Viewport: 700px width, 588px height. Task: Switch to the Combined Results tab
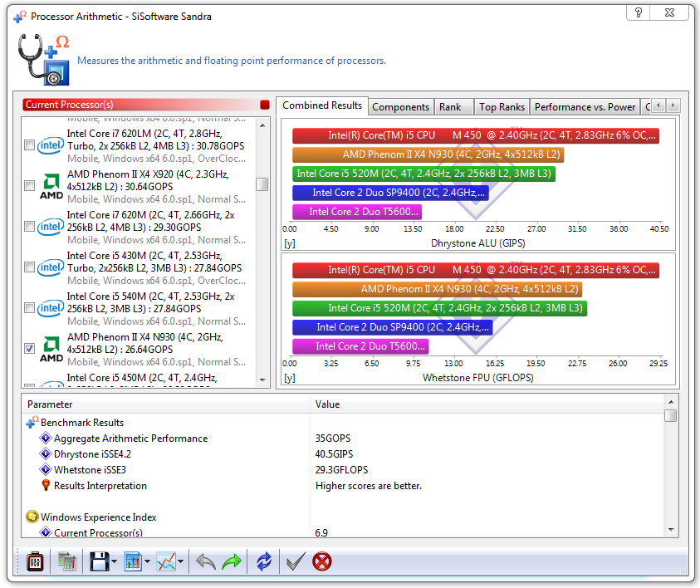pos(322,105)
